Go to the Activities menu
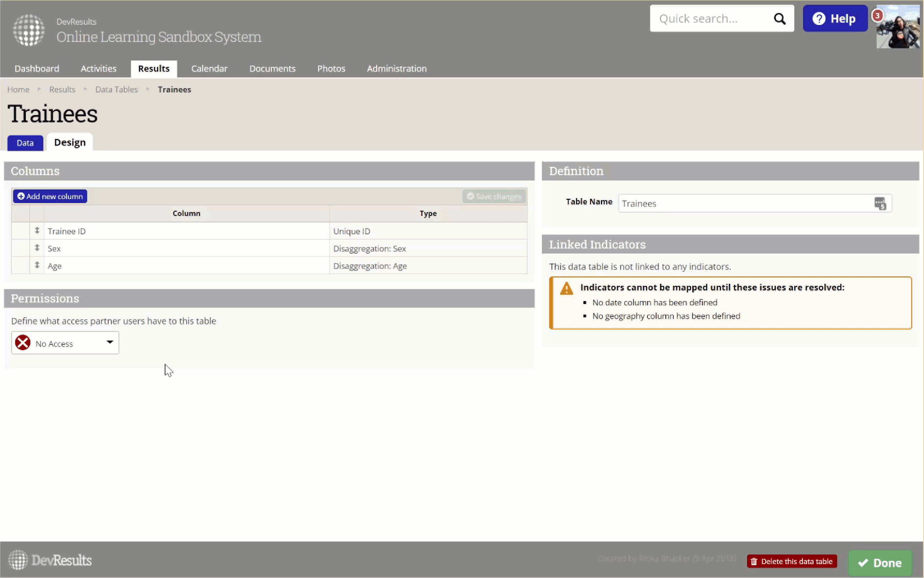The height and width of the screenshot is (578, 924). coord(98,68)
